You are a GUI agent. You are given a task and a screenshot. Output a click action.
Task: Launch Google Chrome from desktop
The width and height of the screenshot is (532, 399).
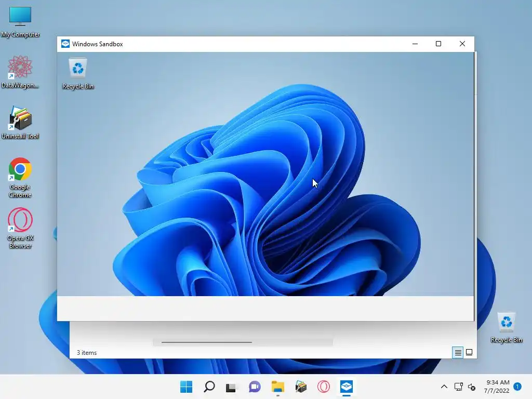20,178
